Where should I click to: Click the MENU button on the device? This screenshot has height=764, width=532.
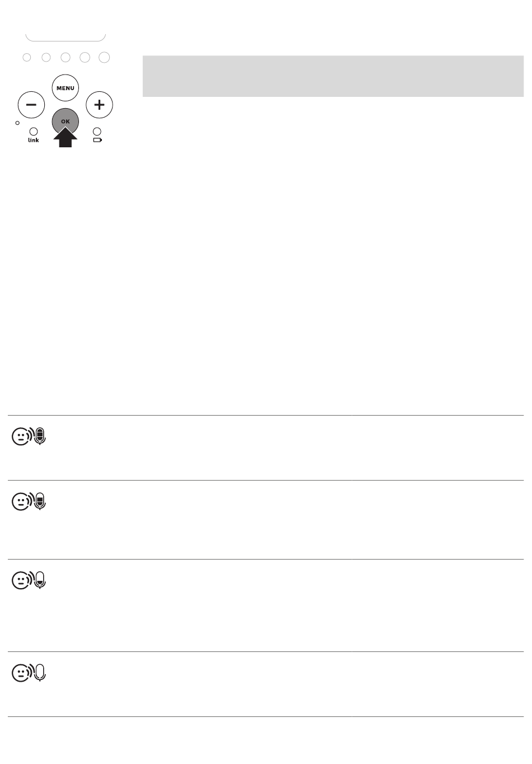click(x=66, y=88)
